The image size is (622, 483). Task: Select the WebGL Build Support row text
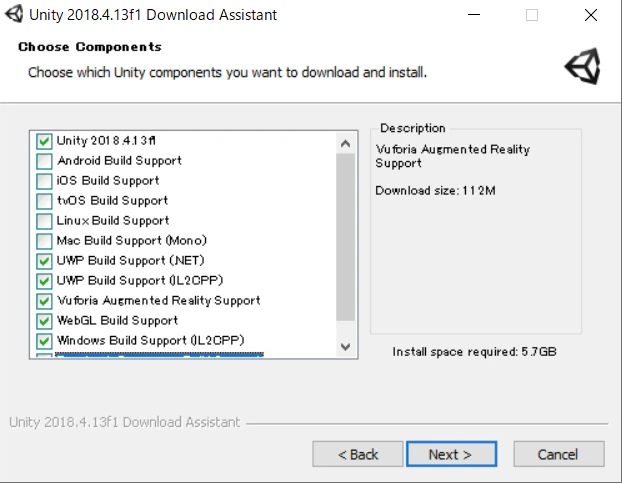(117, 320)
